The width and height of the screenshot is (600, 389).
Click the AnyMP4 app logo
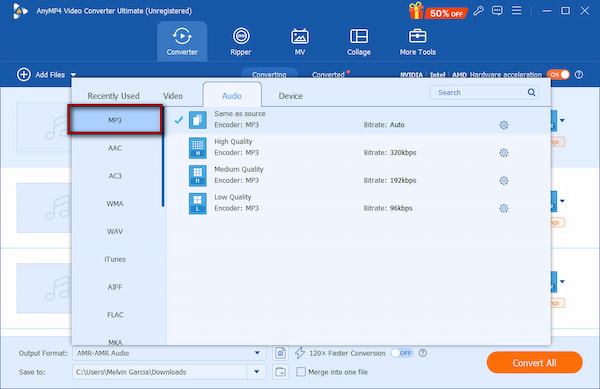[x=20, y=11]
